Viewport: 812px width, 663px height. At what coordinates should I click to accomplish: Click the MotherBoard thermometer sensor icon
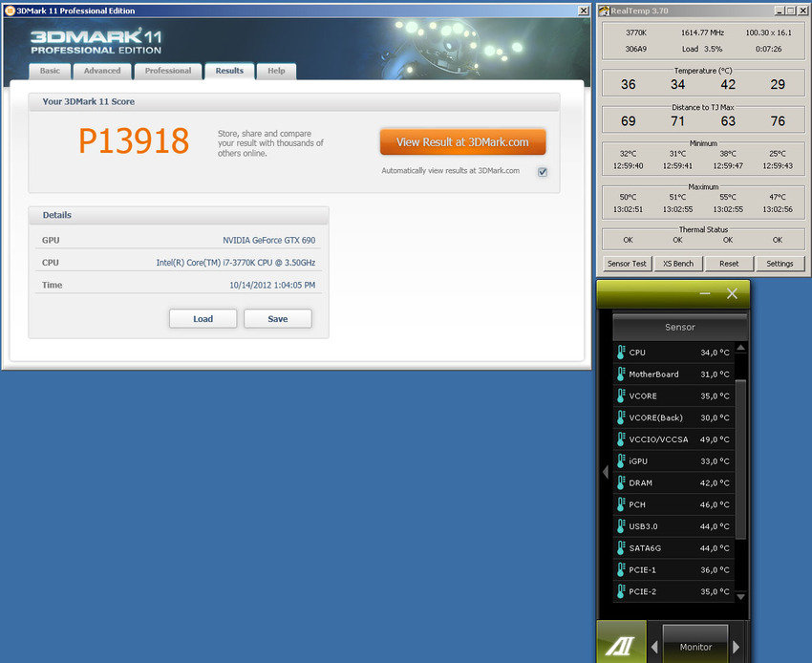[x=621, y=374]
